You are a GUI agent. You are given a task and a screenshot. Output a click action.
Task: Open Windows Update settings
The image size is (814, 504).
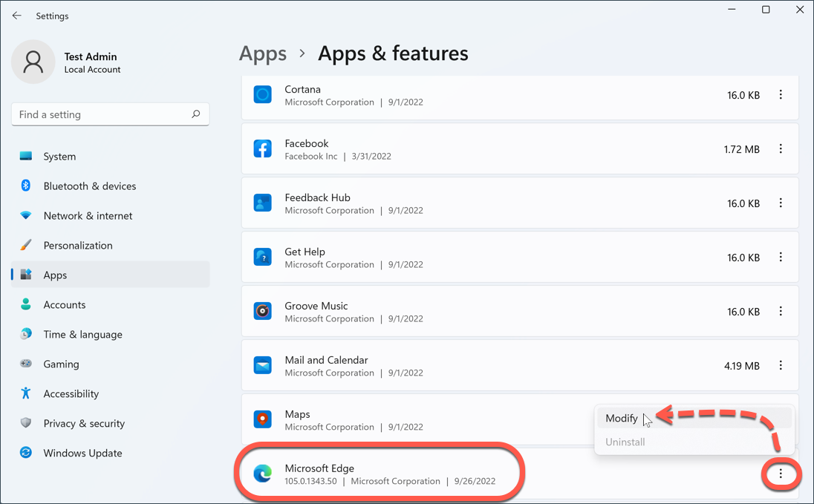[110, 453]
